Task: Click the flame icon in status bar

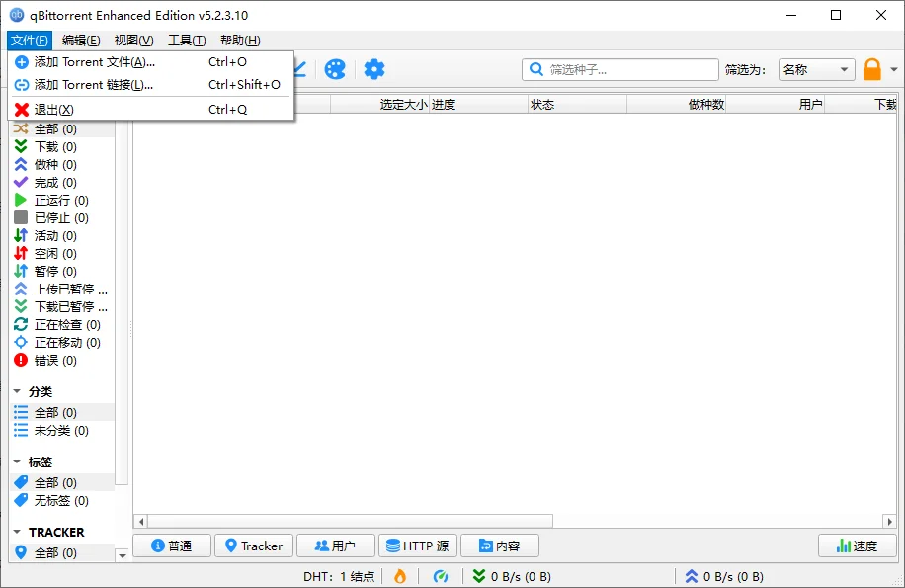Action: tap(400, 576)
